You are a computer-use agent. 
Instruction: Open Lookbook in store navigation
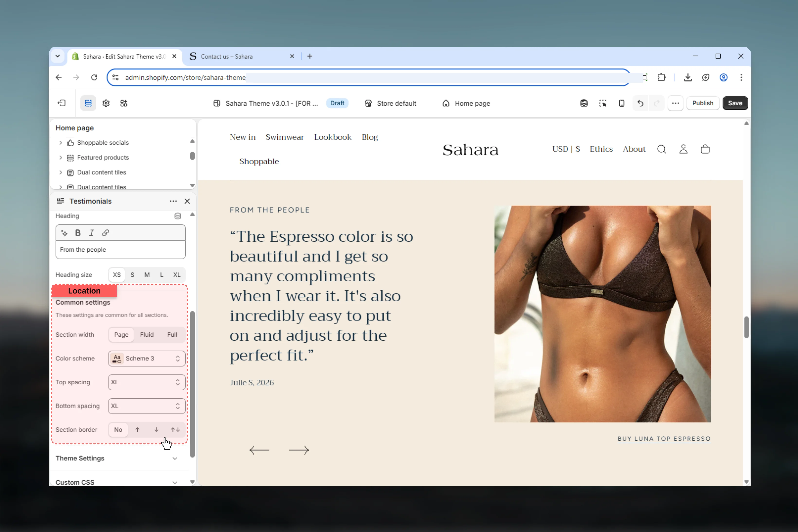(332, 137)
